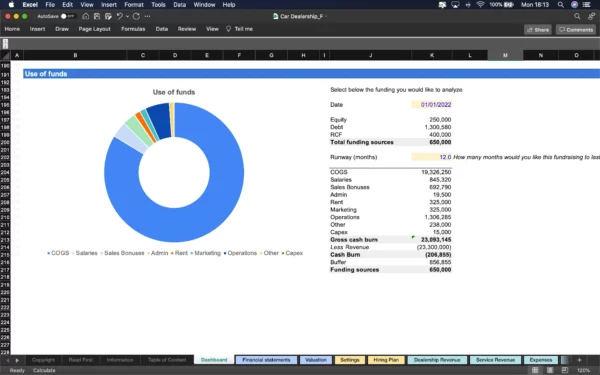The width and height of the screenshot is (600, 375).
Task: Click the Debt value 1,300,580
Action: [x=438, y=127]
